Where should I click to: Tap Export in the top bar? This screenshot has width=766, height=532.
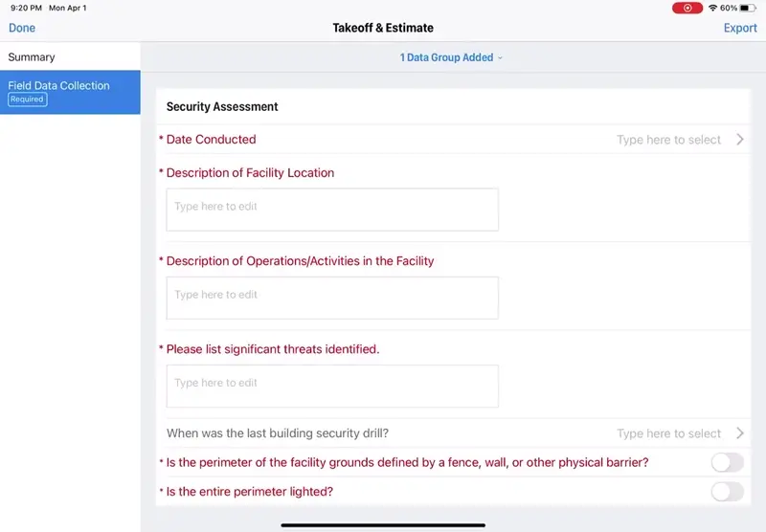pos(740,28)
